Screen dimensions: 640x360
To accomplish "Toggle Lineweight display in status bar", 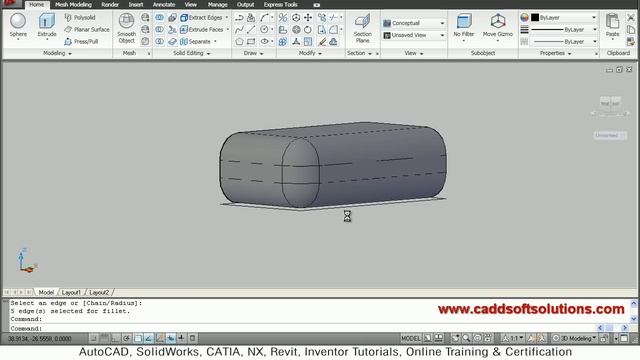I will (x=182, y=338).
